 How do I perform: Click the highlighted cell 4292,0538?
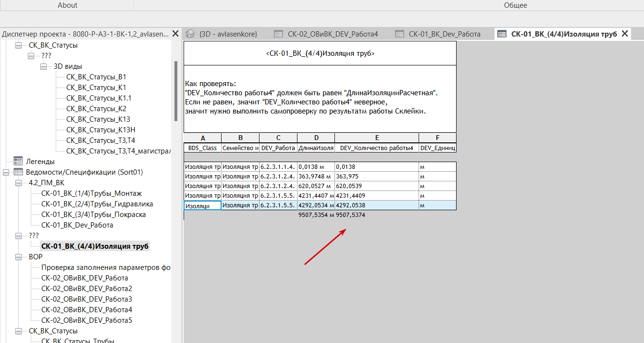(x=377, y=205)
